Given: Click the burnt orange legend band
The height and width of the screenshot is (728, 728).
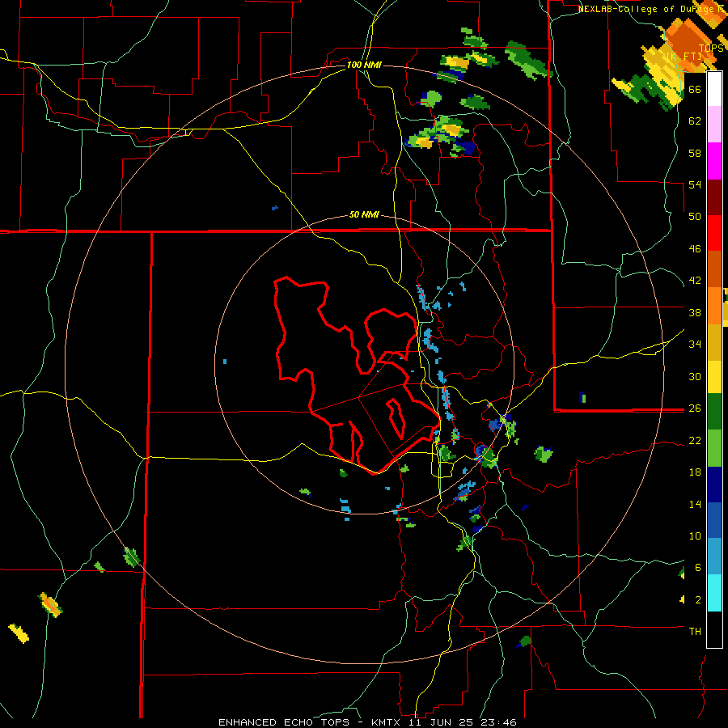Looking at the screenshot, I should point(714,269).
